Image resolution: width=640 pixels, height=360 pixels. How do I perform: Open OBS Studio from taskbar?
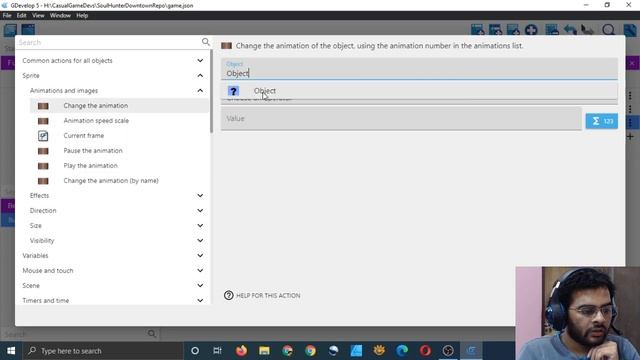[448, 351]
